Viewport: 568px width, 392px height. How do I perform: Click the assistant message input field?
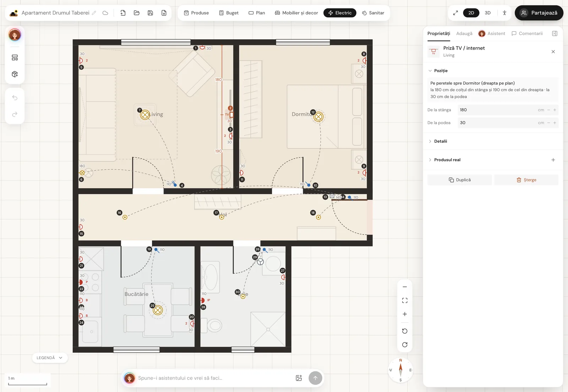pyautogui.click(x=214, y=378)
